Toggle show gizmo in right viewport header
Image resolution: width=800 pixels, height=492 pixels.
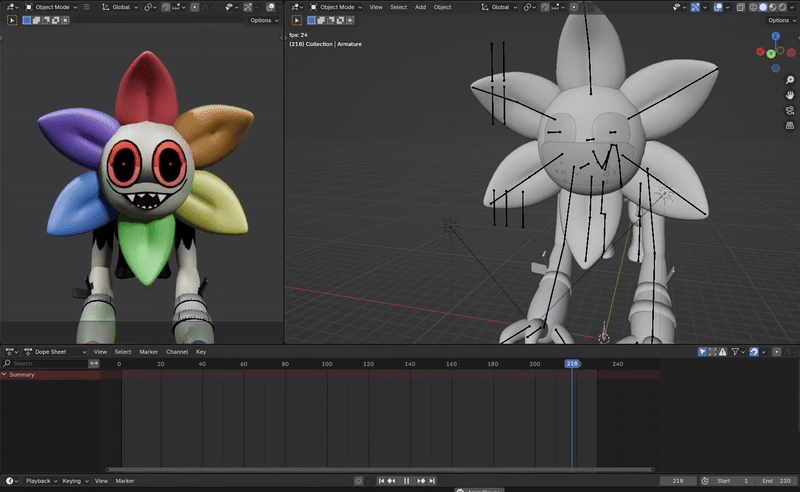[x=695, y=7]
